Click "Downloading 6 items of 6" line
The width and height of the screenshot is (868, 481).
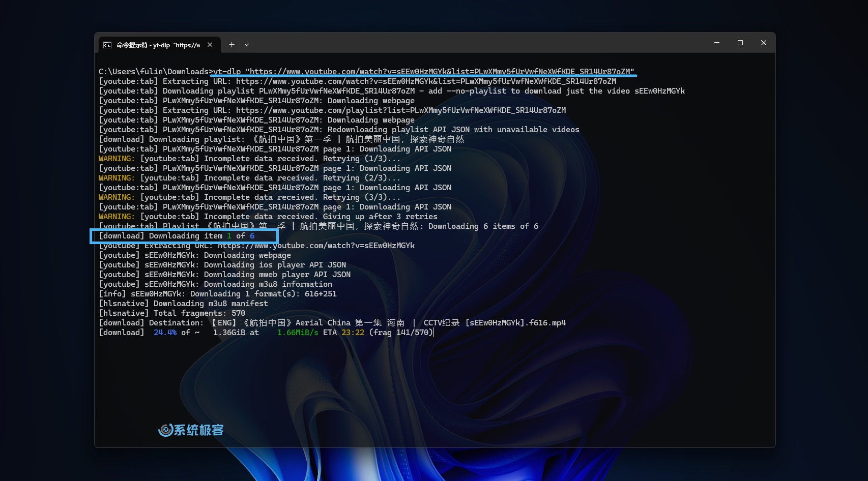tap(319, 226)
